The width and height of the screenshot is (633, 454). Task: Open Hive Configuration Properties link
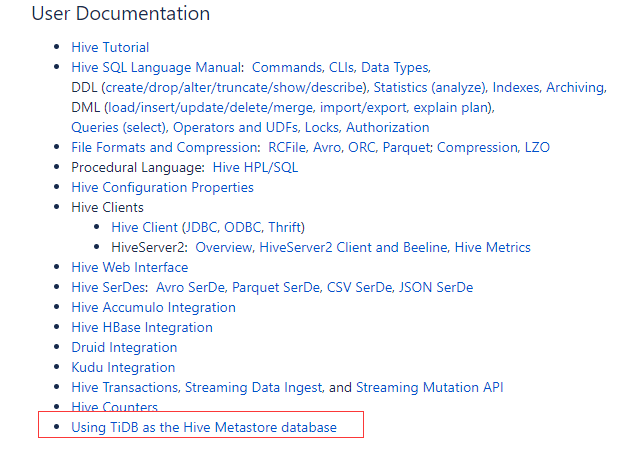pos(162,187)
